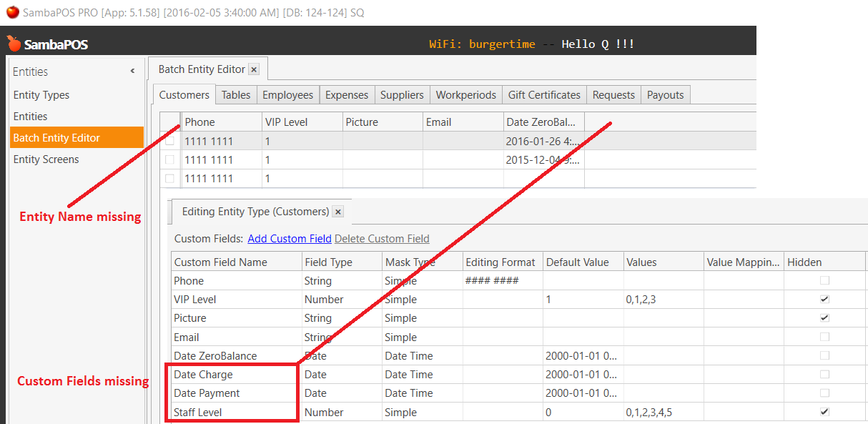
Task: Switch to the Expenses tab
Action: coord(347,95)
